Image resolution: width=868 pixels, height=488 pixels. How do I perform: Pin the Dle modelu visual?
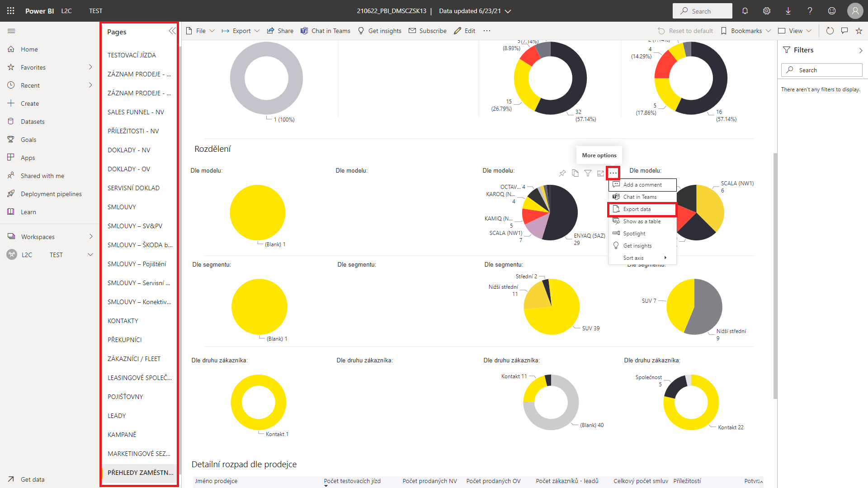pyautogui.click(x=562, y=173)
